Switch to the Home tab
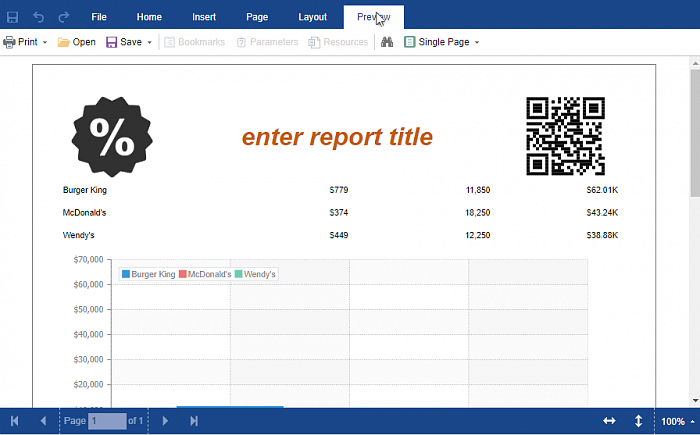 click(x=149, y=17)
